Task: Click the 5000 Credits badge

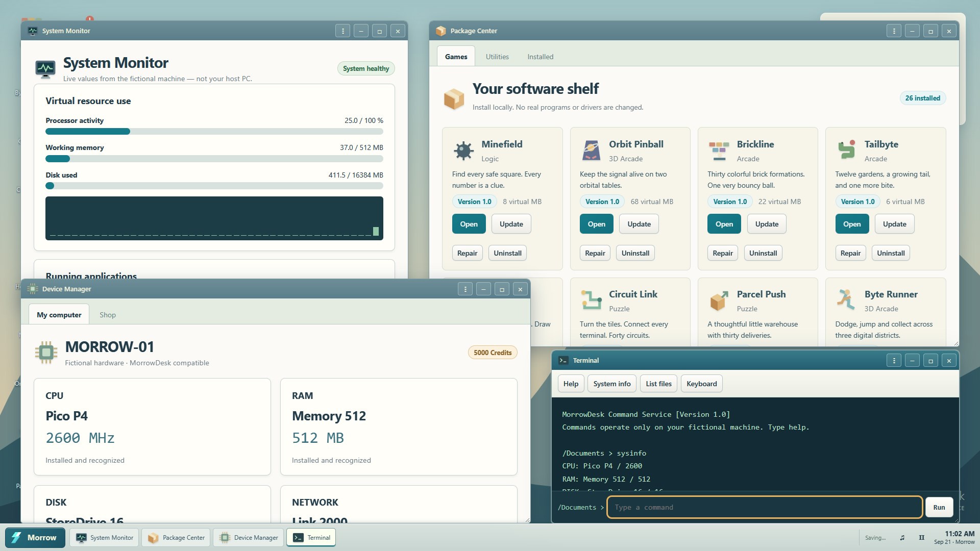Action: (x=492, y=353)
